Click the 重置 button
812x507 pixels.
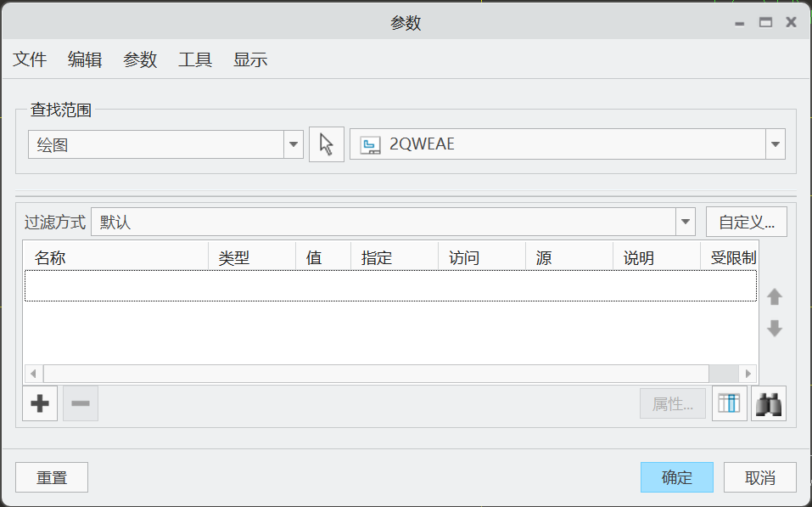[51, 476]
